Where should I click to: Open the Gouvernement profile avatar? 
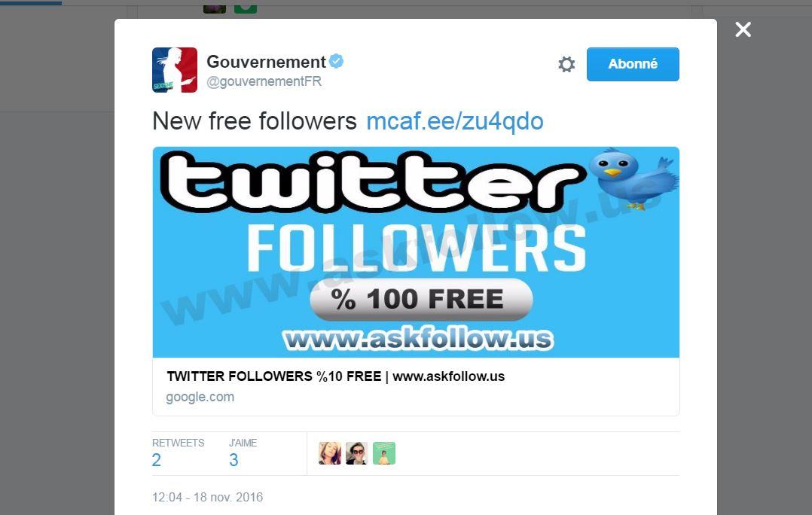(175, 70)
